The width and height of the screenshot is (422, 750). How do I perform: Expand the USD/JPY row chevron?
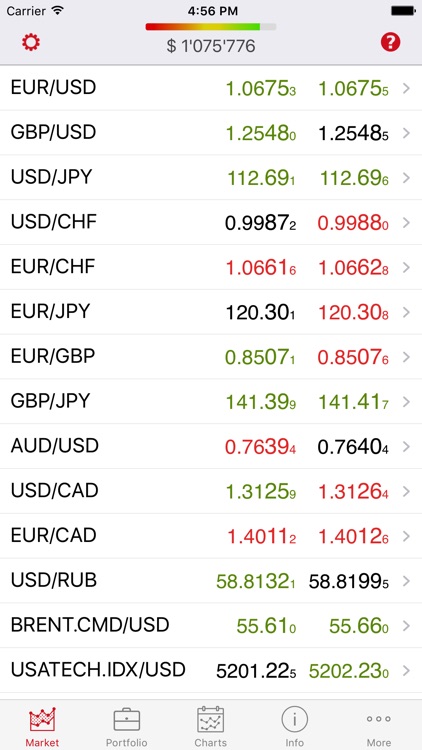(406, 178)
